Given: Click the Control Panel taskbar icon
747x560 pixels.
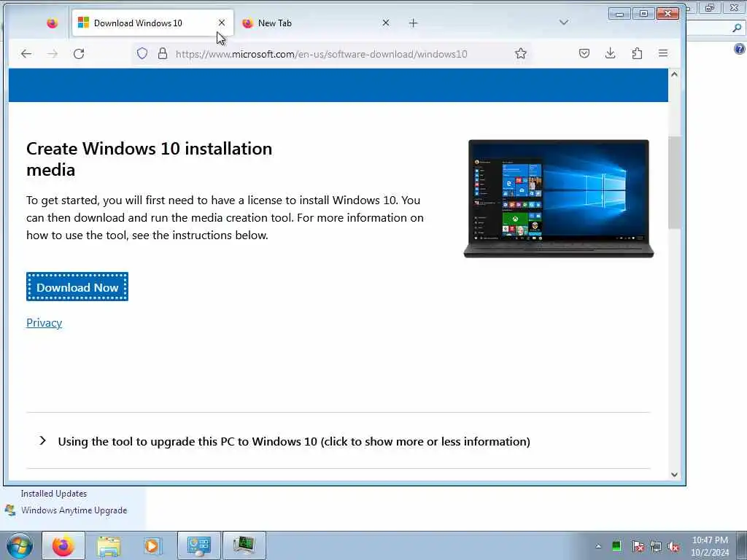Looking at the screenshot, I should (198, 545).
